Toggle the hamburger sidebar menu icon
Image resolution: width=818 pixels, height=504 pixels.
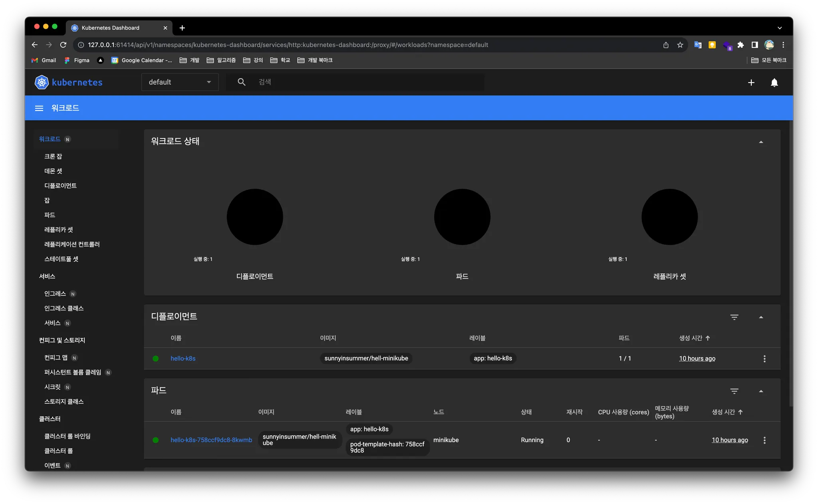[39, 108]
